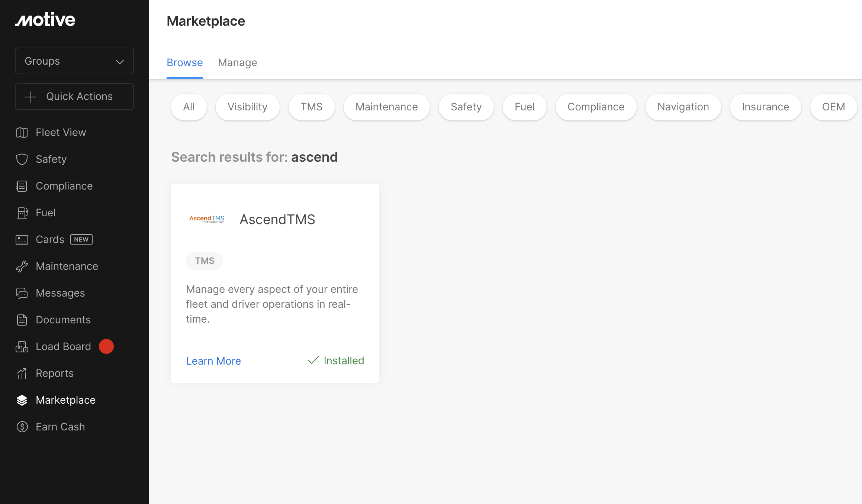Click the 'Search results for: ascend' heading
Image resolution: width=862 pixels, height=504 pixels.
pyautogui.click(x=254, y=157)
